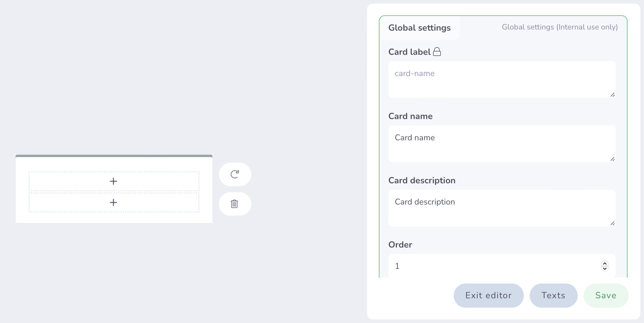The height and width of the screenshot is (323, 644).
Task: Click into the Order number field
Action: click(x=495, y=266)
